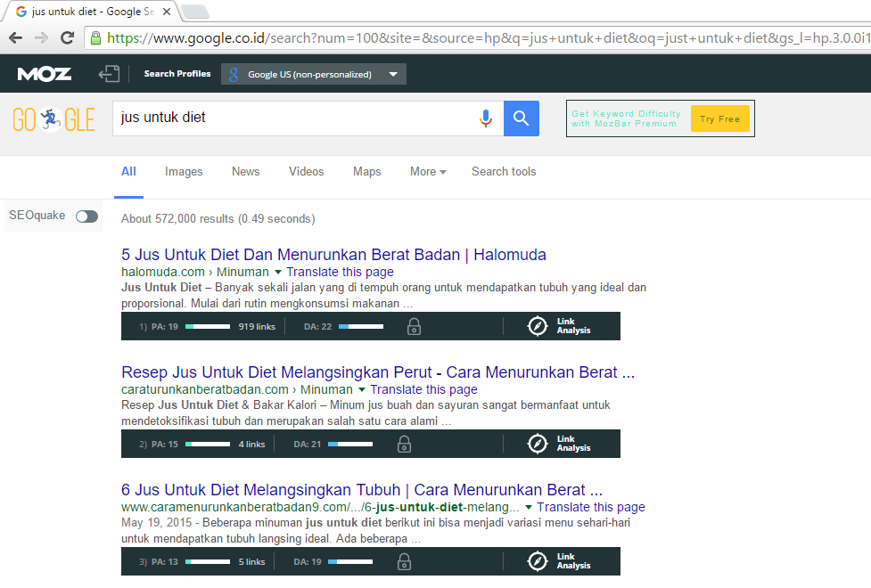Switch to the Images tab
Image resolution: width=871 pixels, height=588 pixels.
click(184, 172)
